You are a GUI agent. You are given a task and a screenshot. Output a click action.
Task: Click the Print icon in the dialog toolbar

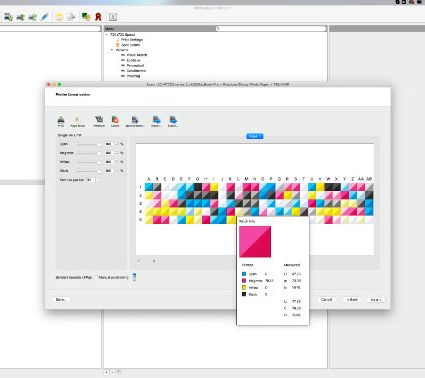tap(61, 120)
